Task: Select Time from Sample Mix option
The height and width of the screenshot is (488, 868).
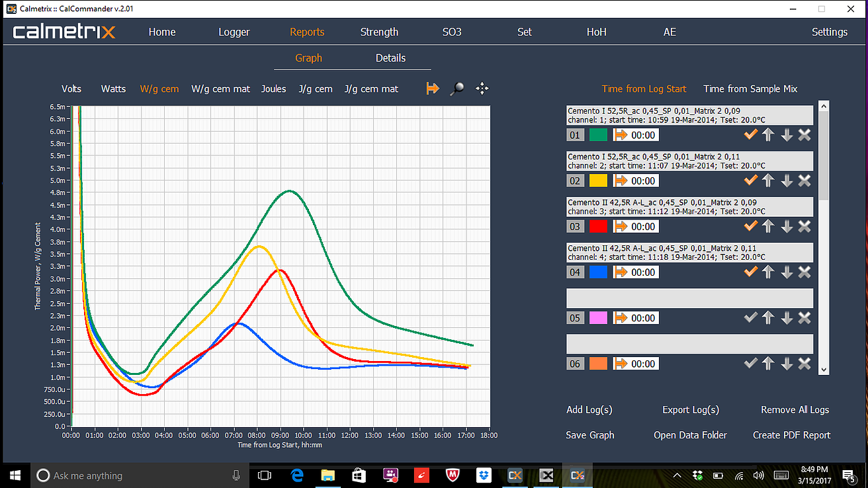Action: pyautogui.click(x=750, y=89)
